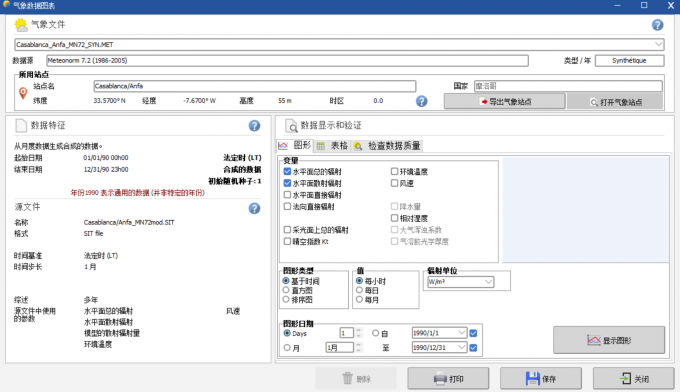
Task: Select the 月 date radio button
Action: (x=287, y=347)
